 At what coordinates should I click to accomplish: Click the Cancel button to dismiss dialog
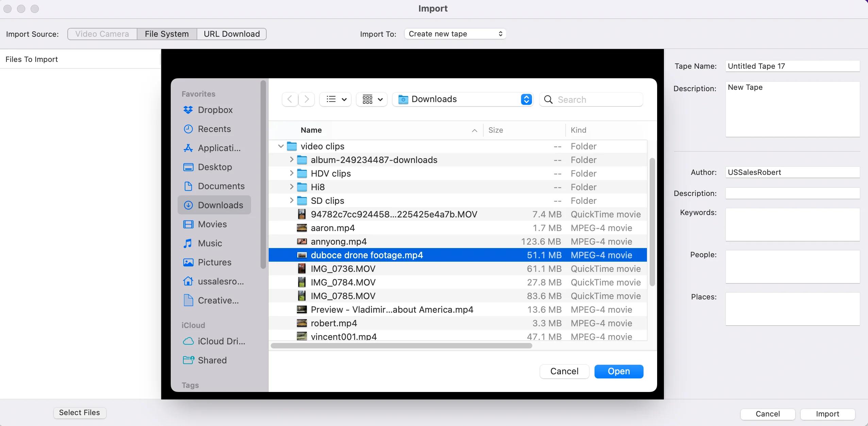point(564,371)
